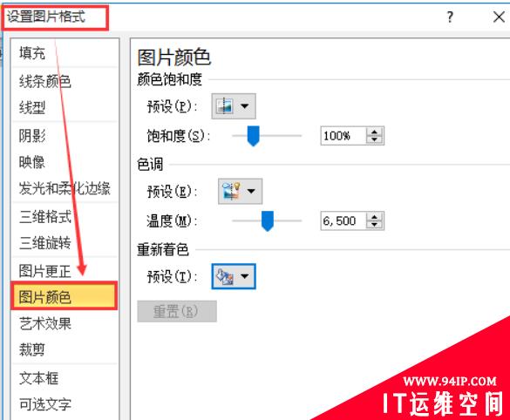Click the help question mark icon
510x420 pixels.
pos(450,17)
